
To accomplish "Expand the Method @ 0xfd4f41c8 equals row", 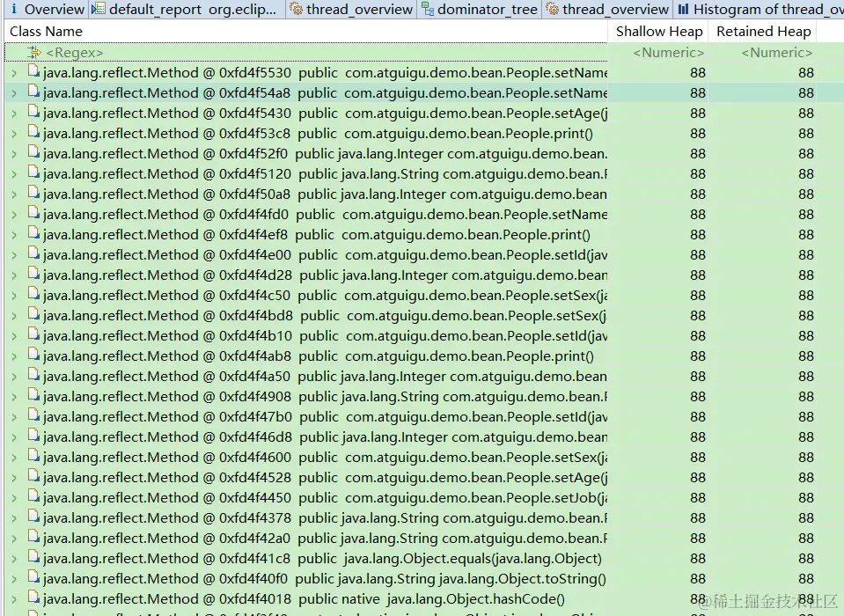I will 15,559.
